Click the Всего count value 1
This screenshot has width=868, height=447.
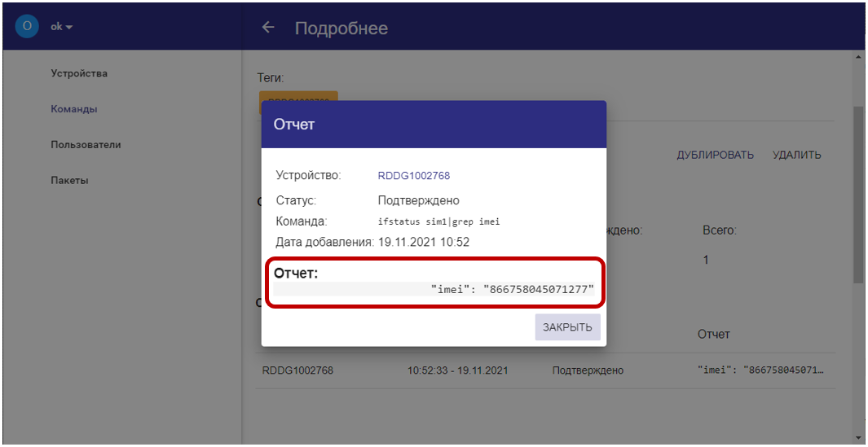click(706, 260)
